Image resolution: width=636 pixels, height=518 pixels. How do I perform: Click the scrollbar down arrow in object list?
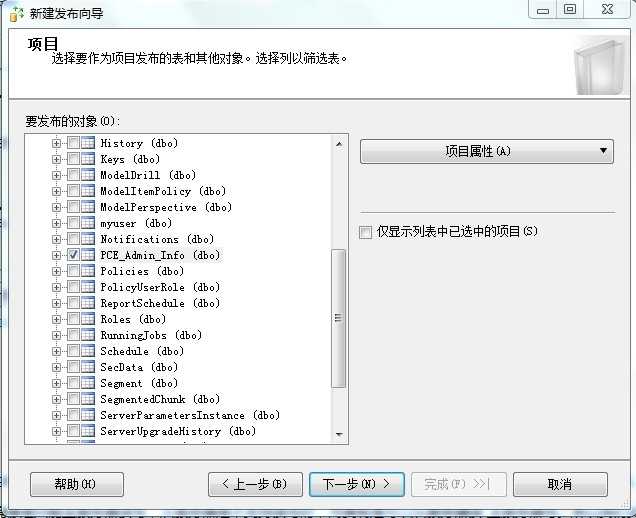pos(339,434)
